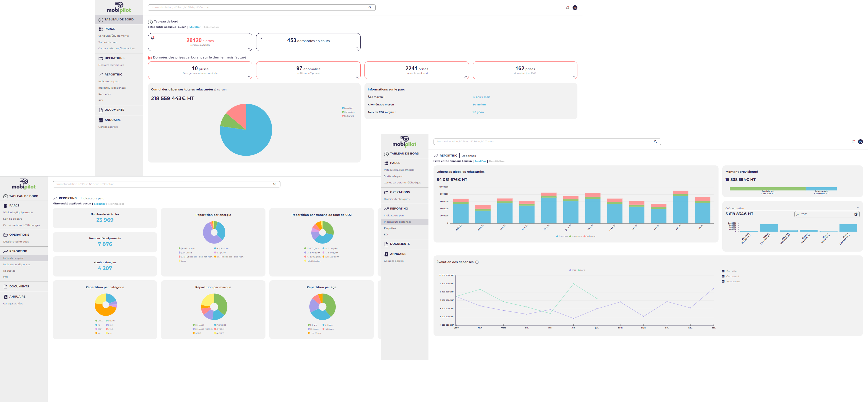Click the mobipilot logo in the Dépenses screen
Screen dimensions: 868x402
404,142
